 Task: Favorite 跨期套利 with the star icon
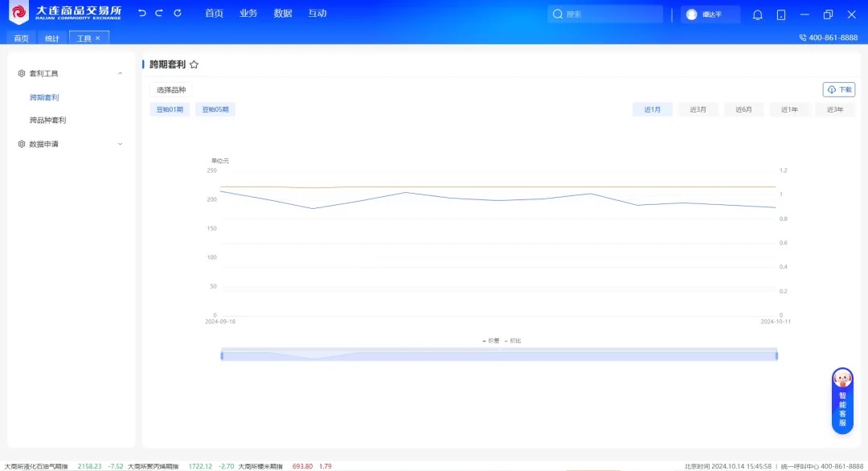pyautogui.click(x=194, y=64)
